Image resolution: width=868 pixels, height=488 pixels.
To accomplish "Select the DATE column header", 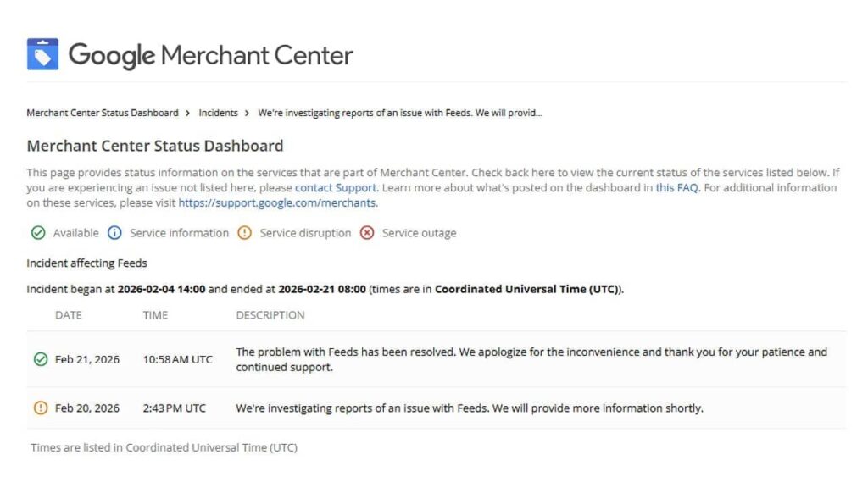I will pos(69,314).
